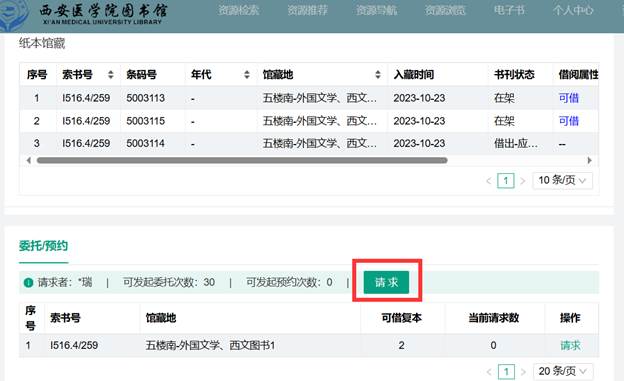Go to next page in holdings pagination
624x381 pixels.
click(523, 181)
